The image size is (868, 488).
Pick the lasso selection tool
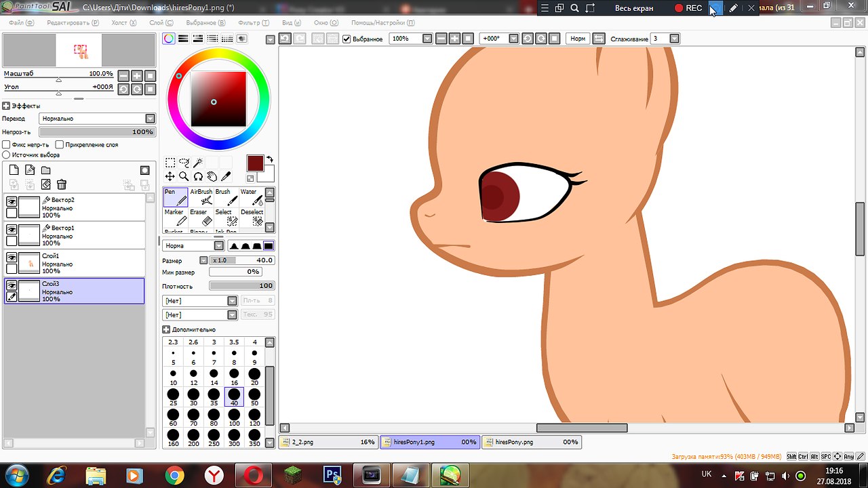[184, 163]
